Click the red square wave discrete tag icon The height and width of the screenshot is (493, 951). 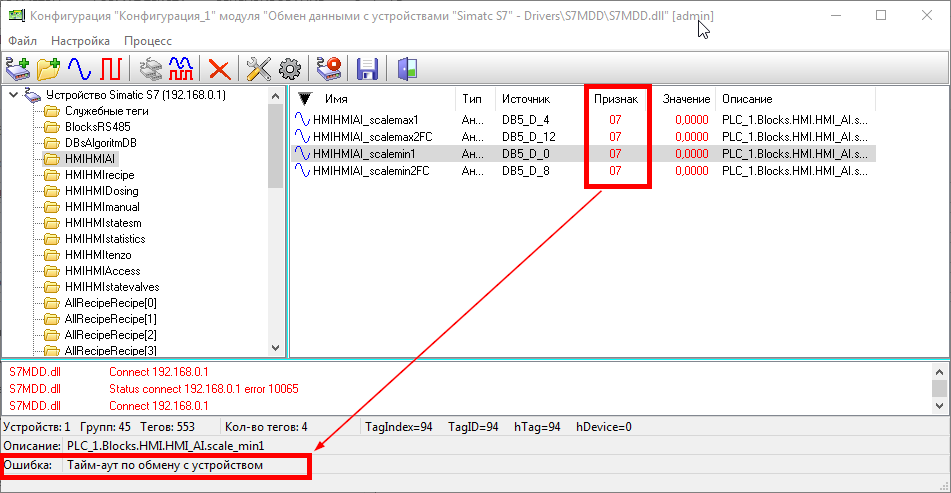pyautogui.click(x=110, y=69)
